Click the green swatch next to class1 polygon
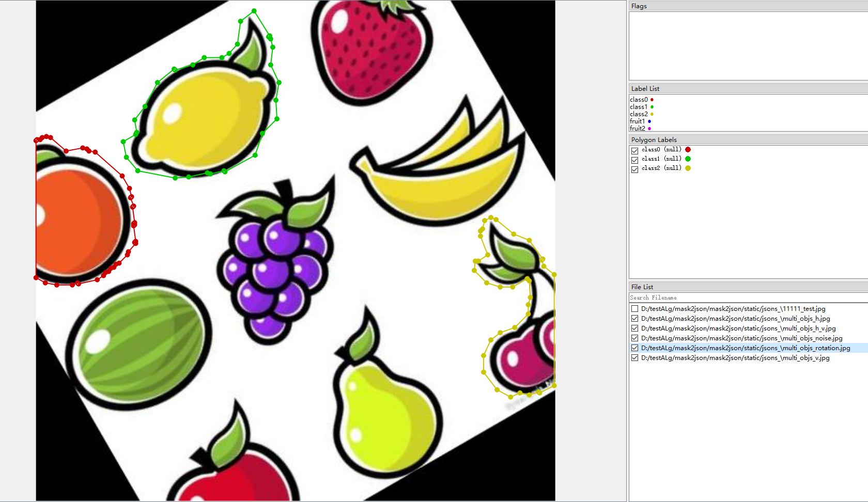Screen dimensions: 868x502 (x=688, y=159)
